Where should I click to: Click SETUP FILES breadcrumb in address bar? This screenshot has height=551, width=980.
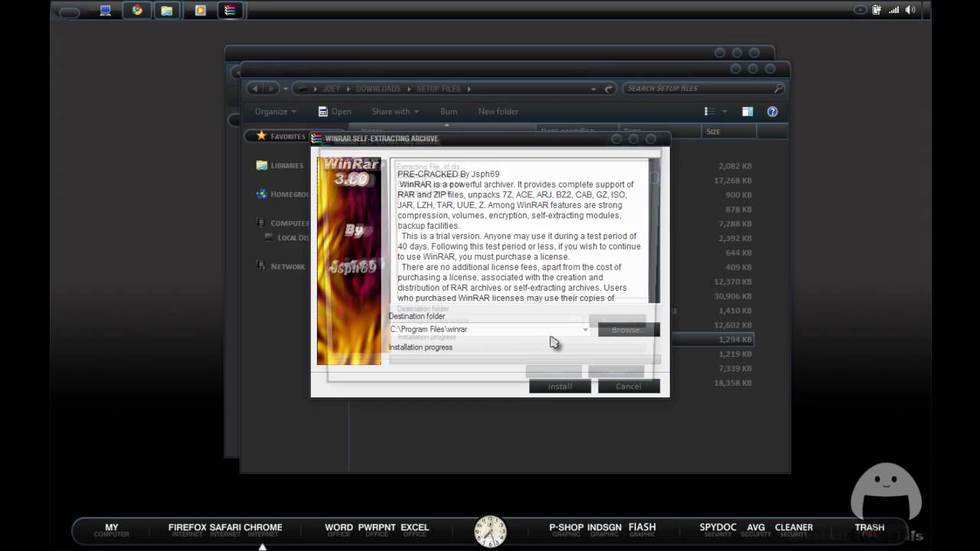coord(439,89)
